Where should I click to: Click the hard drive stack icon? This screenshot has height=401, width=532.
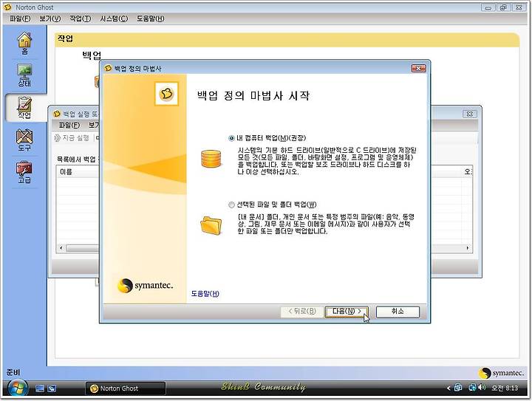coord(211,159)
